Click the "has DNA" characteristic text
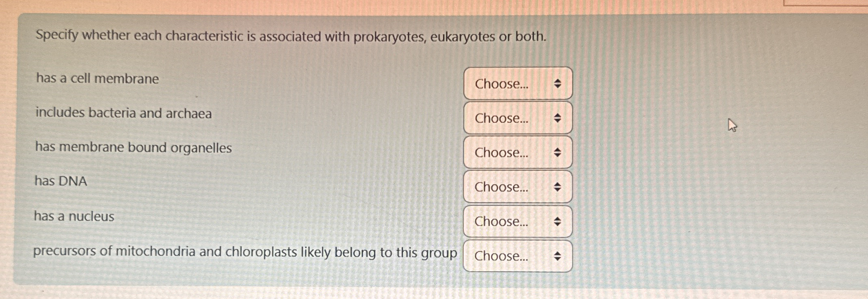868x299 pixels. [x=60, y=181]
